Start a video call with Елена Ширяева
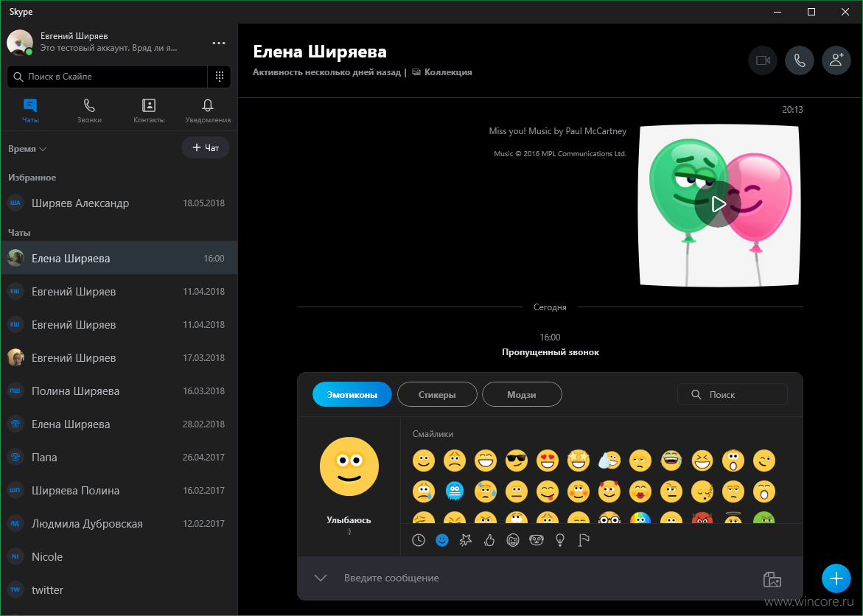The width and height of the screenshot is (863, 616). coord(762,60)
